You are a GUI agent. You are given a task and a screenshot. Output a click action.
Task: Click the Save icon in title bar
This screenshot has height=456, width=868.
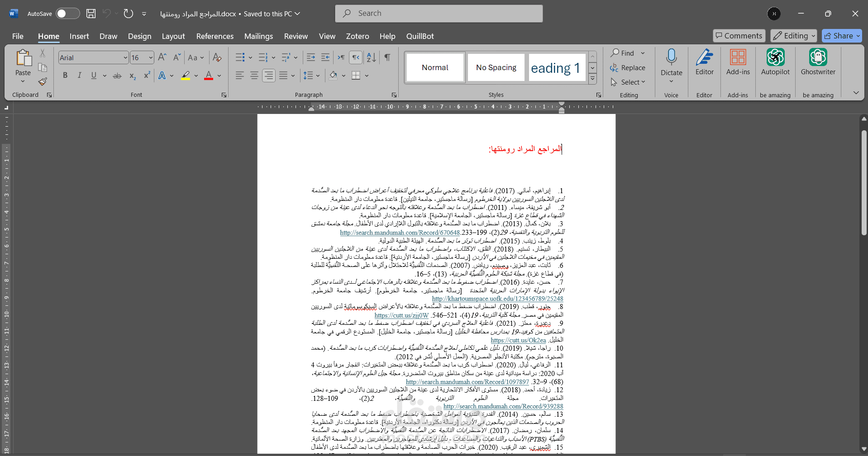(x=91, y=14)
